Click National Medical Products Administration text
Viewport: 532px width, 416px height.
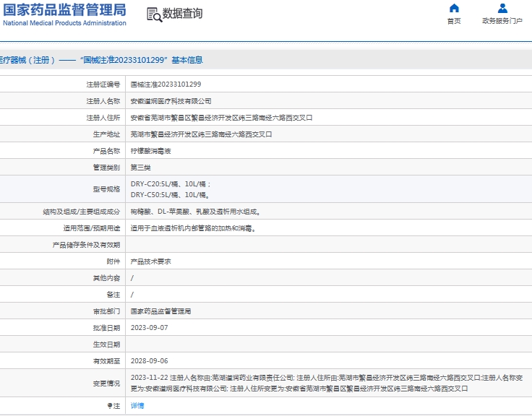click(x=64, y=23)
